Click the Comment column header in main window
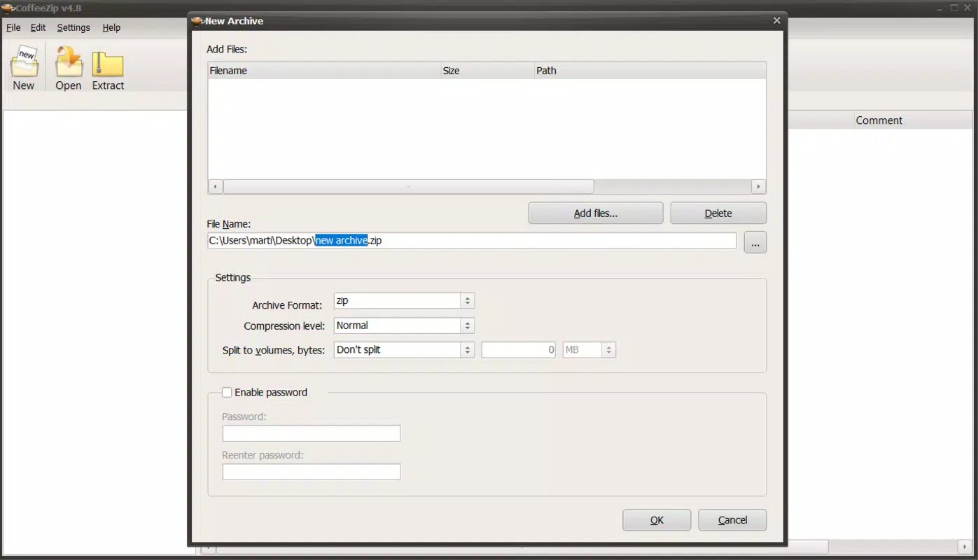978x560 pixels. point(913,120)
